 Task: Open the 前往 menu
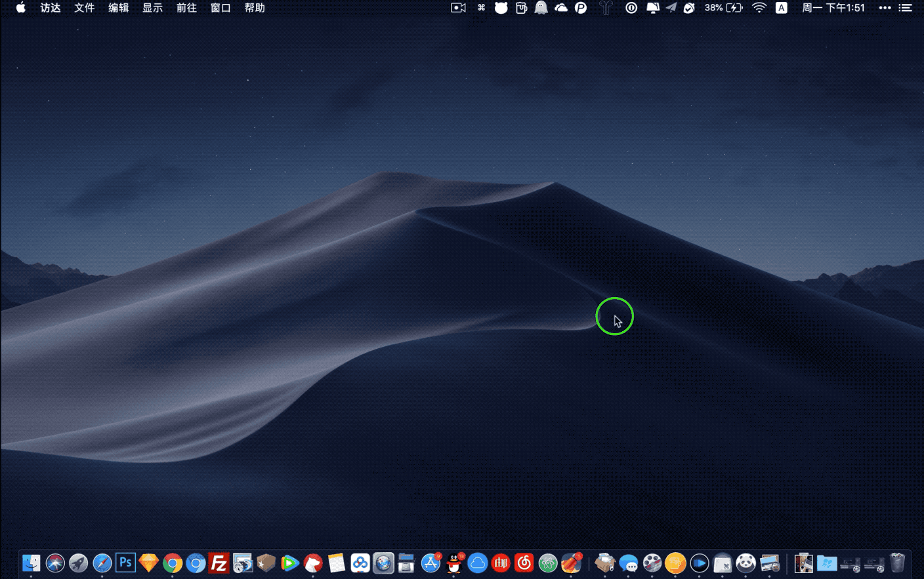(x=186, y=8)
